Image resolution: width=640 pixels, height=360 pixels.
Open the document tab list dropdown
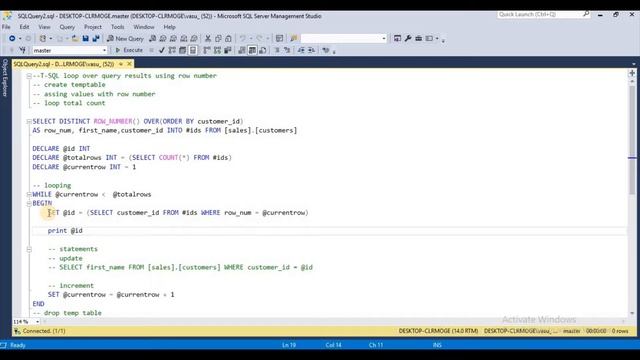[x=633, y=64]
